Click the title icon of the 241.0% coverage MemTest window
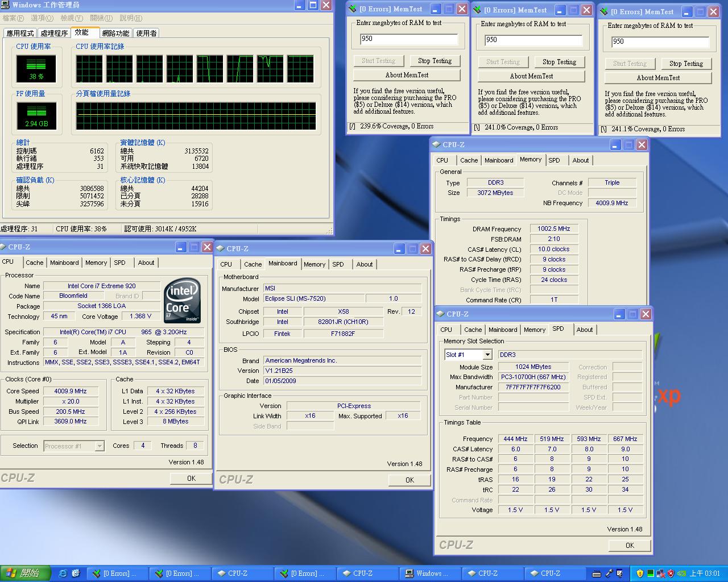728x582 pixels. point(478,10)
